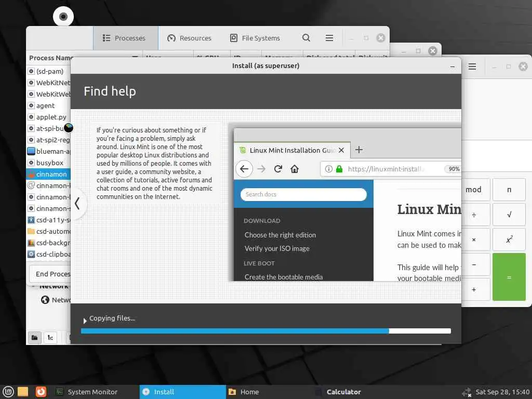Click the browser home icon
Image resolution: width=532 pixels, height=399 pixels.
pos(295,169)
